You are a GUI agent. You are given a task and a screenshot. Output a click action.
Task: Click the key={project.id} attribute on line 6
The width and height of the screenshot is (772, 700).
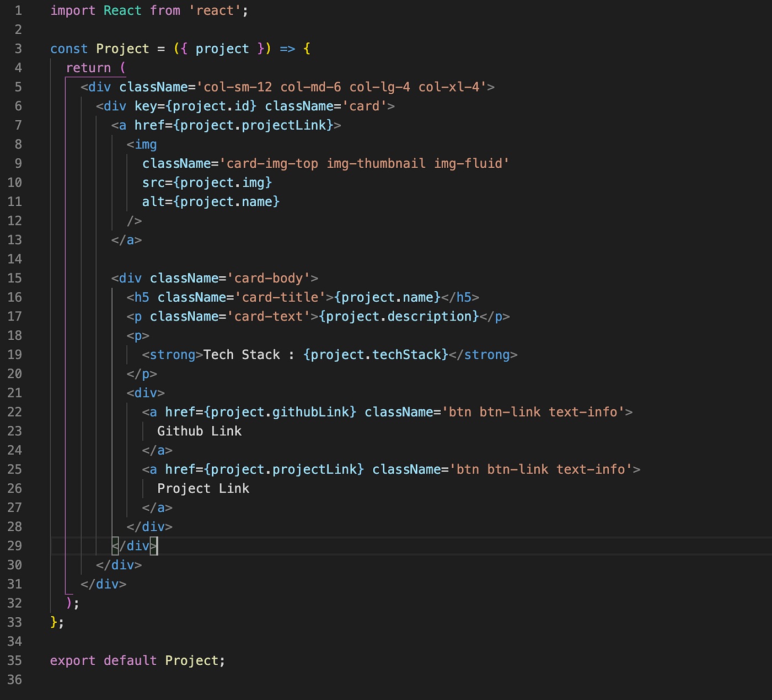point(195,105)
